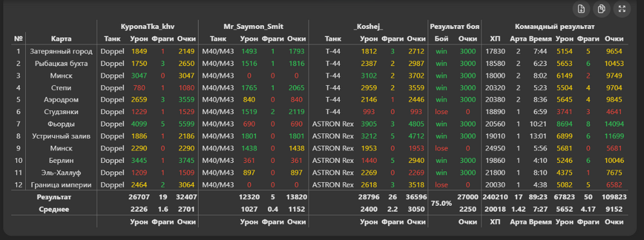Select the Фьорды map cell
644x240 pixels.
(61, 124)
